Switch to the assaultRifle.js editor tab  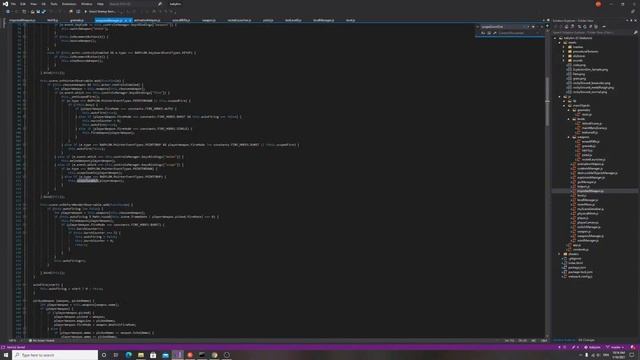point(181,20)
